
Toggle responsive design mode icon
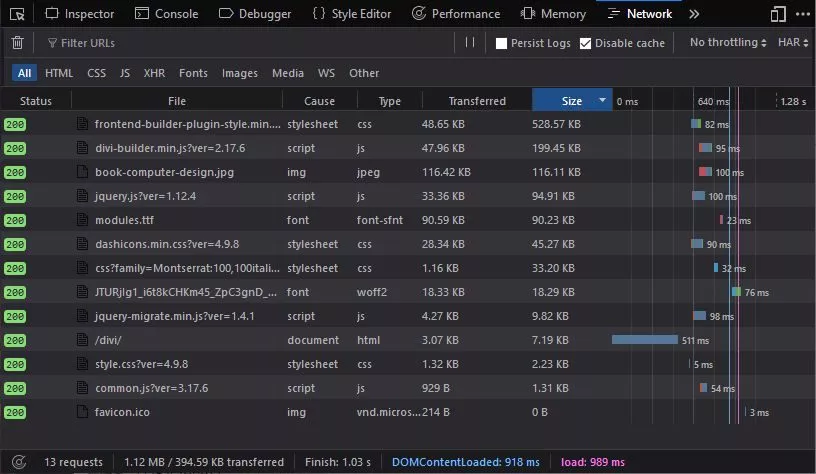(x=778, y=14)
